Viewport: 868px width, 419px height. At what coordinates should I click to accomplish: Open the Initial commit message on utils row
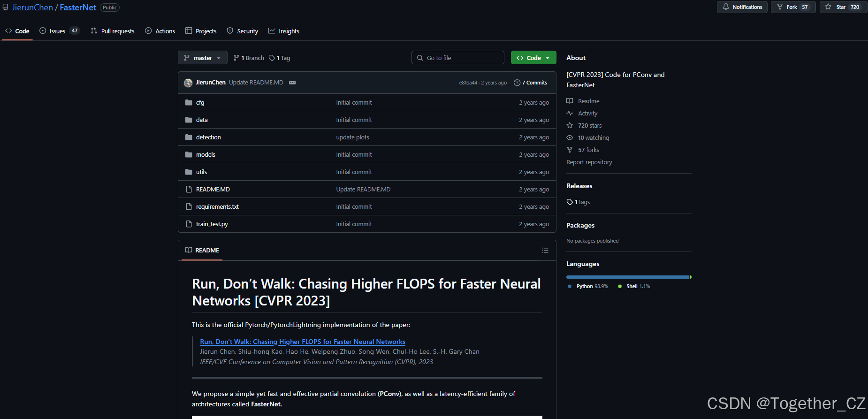(354, 172)
